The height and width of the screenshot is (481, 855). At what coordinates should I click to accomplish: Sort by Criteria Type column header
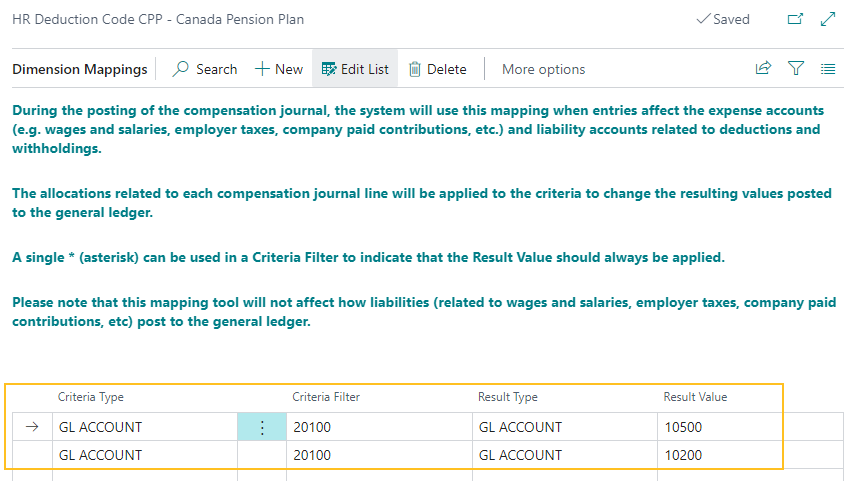(91, 397)
